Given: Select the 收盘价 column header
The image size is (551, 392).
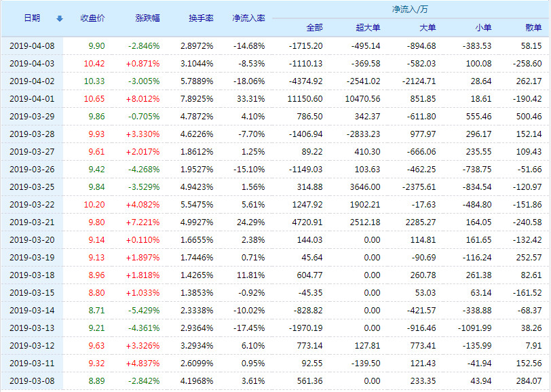Looking at the screenshot, I should tap(92, 19).
